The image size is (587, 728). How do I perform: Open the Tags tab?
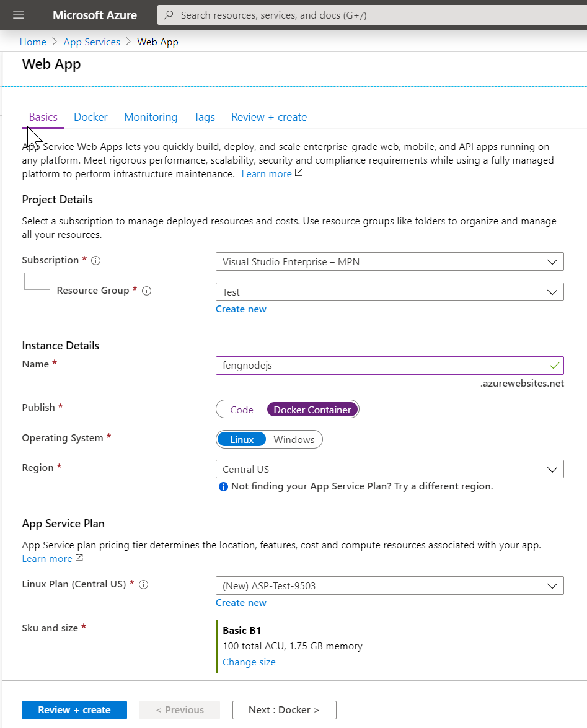[205, 118]
